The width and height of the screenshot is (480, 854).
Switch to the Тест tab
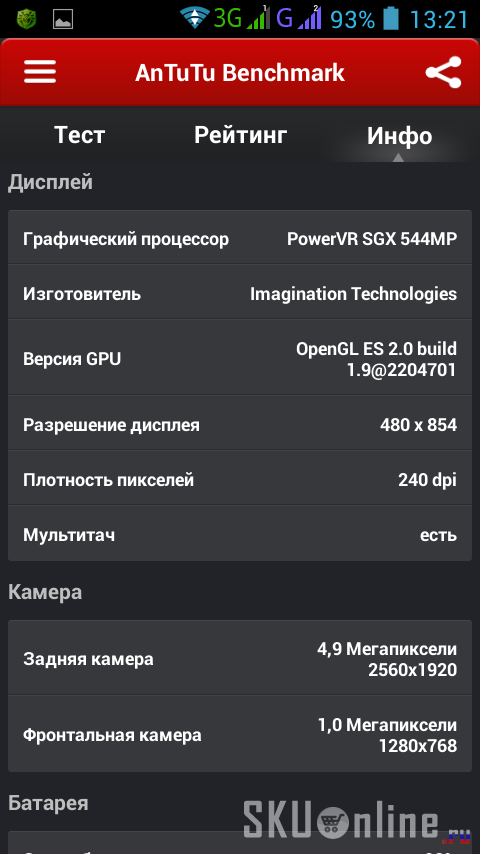click(x=80, y=135)
